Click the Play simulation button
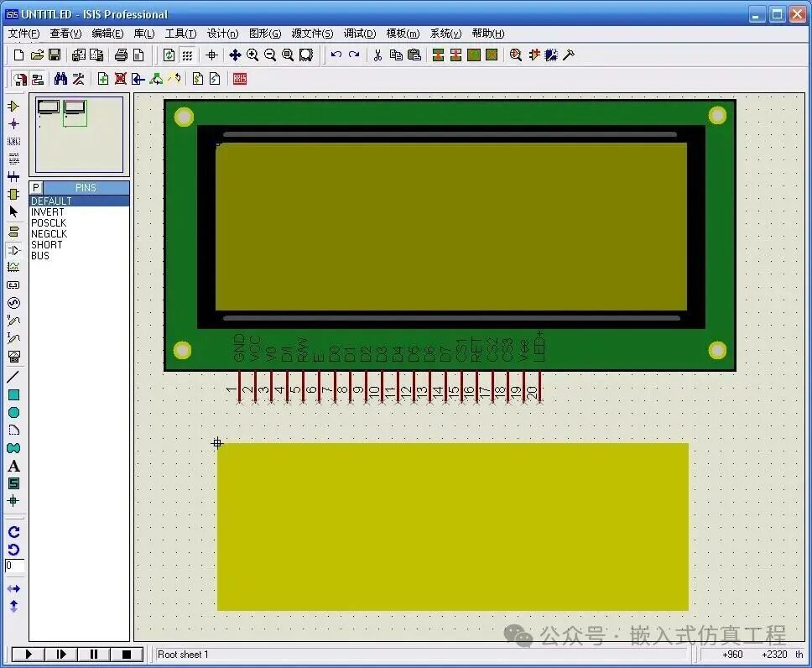 point(28,655)
